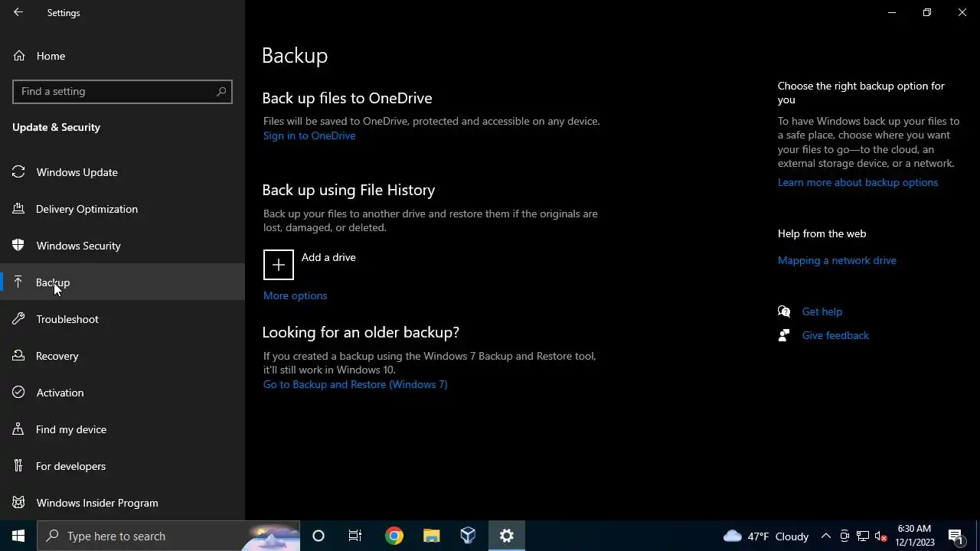Open the Windows Start menu
980x551 pixels.
point(18,536)
